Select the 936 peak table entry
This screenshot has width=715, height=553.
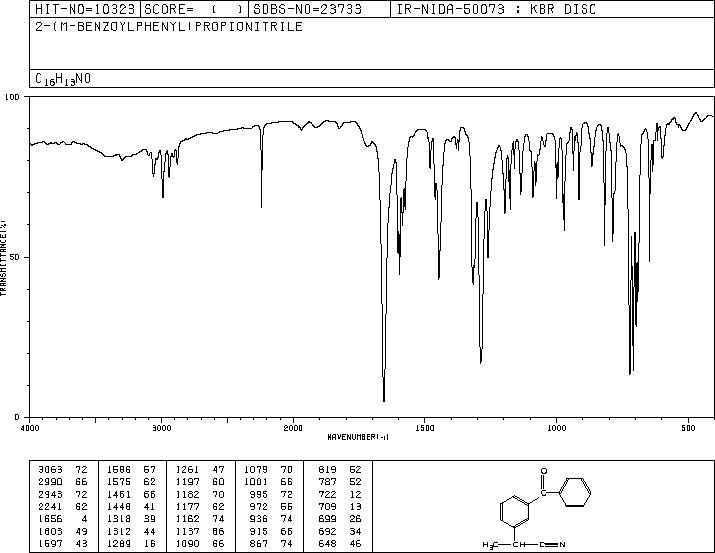pyautogui.click(x=259, y=519)
